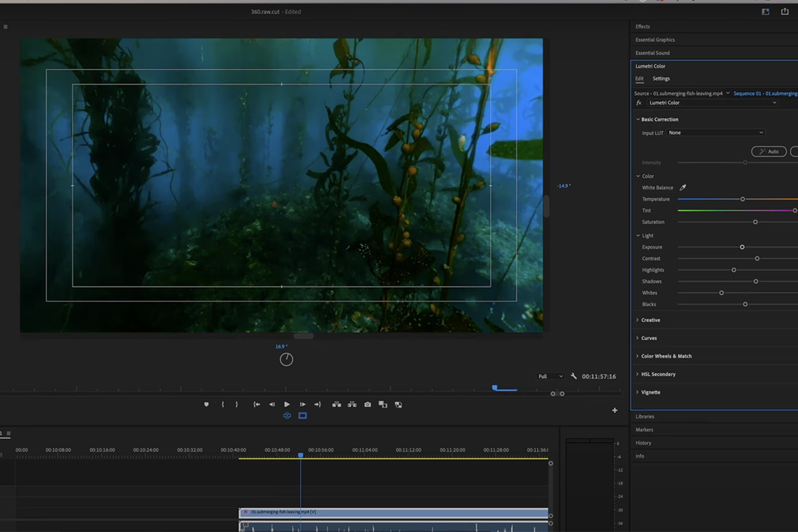The height and width of the screenshot is (532, 798).
Task: Export a frame with the camera icon
Action: click(367, 404)
